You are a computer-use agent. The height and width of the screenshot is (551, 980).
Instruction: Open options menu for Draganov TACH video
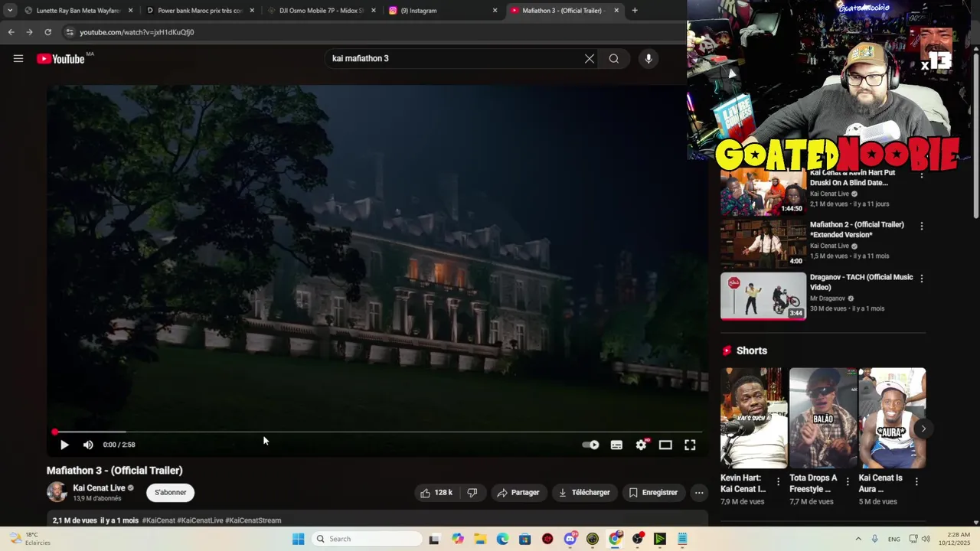(921, 279)
